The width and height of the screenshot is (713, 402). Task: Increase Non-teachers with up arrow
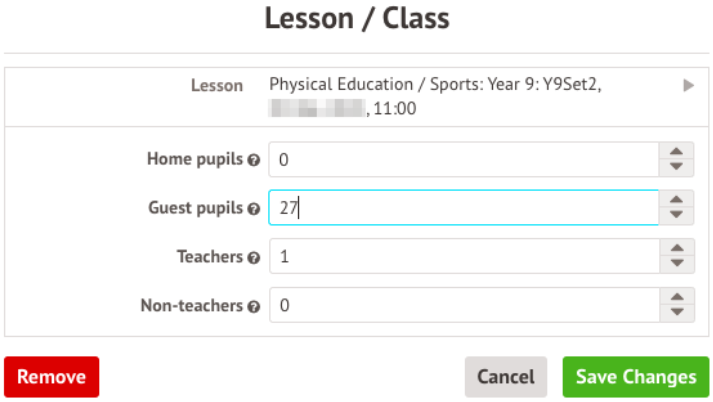click(x=677, y=298)
